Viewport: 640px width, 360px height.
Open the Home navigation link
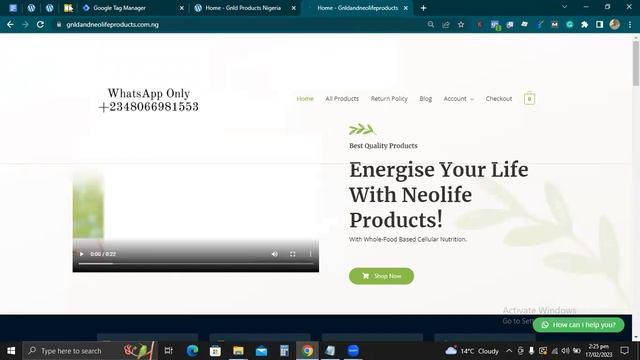coord(305,99)
